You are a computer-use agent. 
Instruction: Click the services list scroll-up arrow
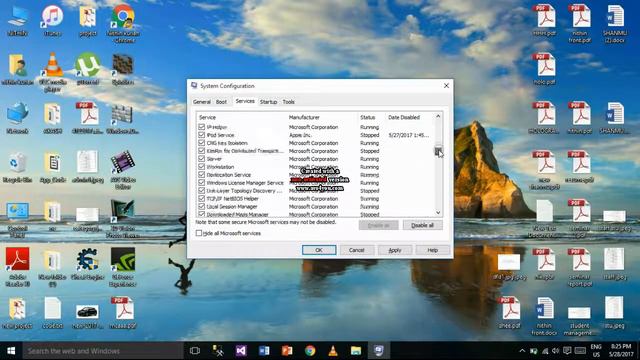[x=438, y=116]
